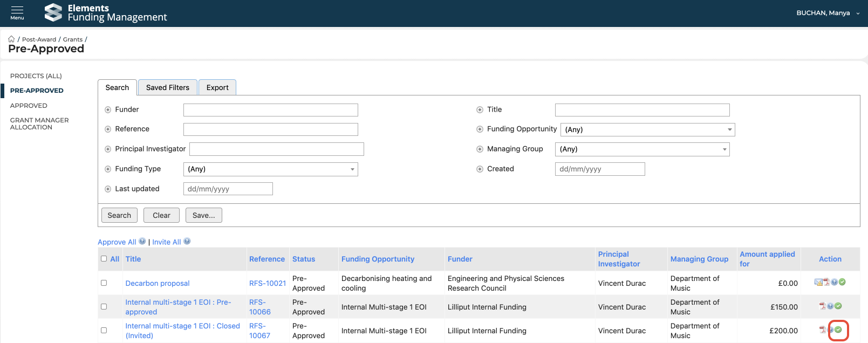Click into the Principal Investigator field
This screenshot has height=343, width=868.
276,149
